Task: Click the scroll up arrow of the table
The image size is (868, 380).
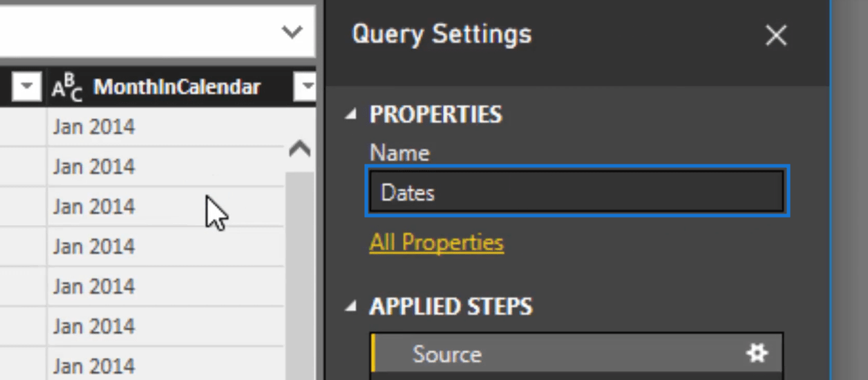Action: [299, 149]
